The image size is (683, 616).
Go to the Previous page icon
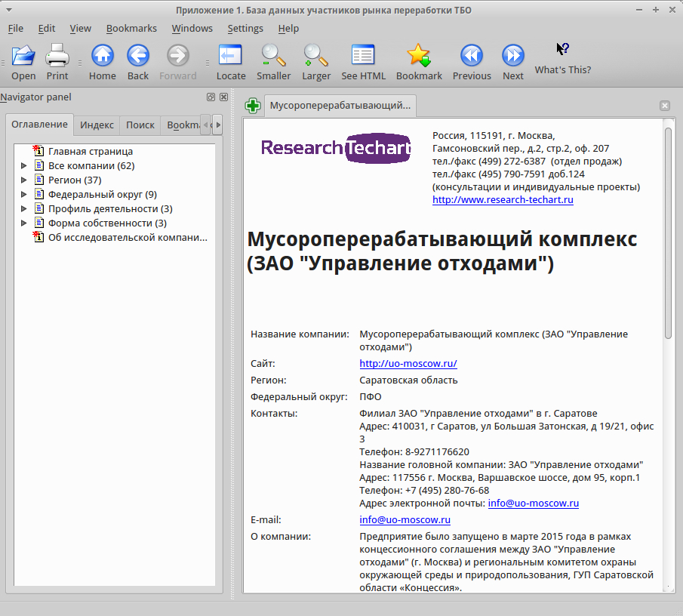(472, 56)
